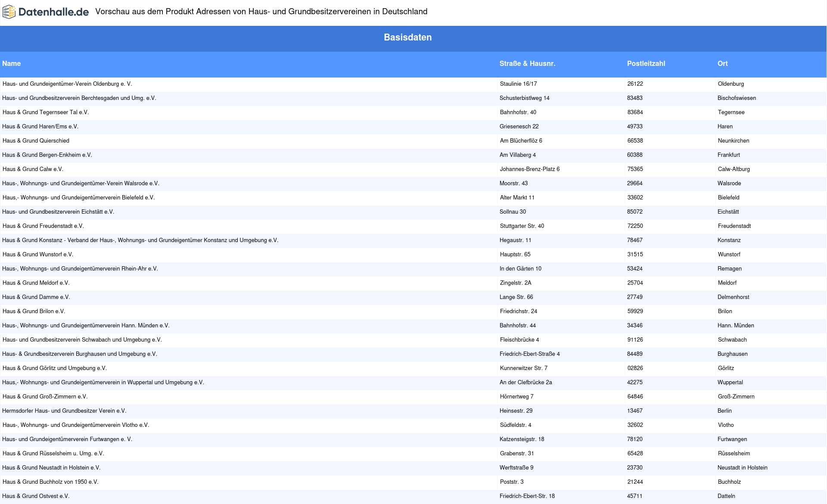
Task: Select Haus- und Grundeigentümer-Verein Oldenburg e. V.
Action: 67,84
